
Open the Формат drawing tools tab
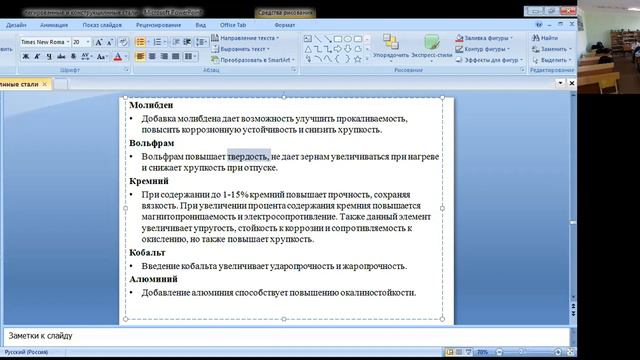284,25
